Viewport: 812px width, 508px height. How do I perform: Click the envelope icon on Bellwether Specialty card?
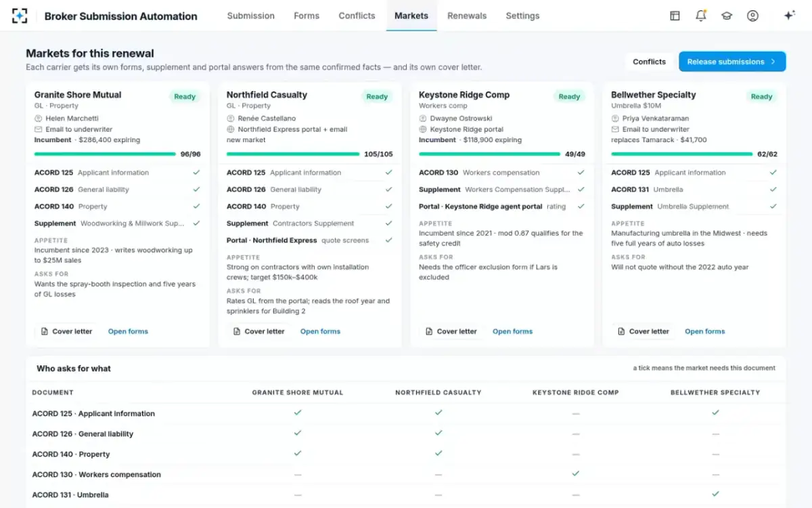614,129
